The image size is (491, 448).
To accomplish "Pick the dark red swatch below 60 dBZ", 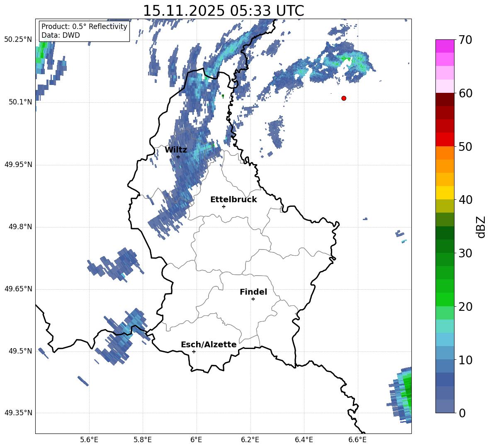I will point(445,99).
